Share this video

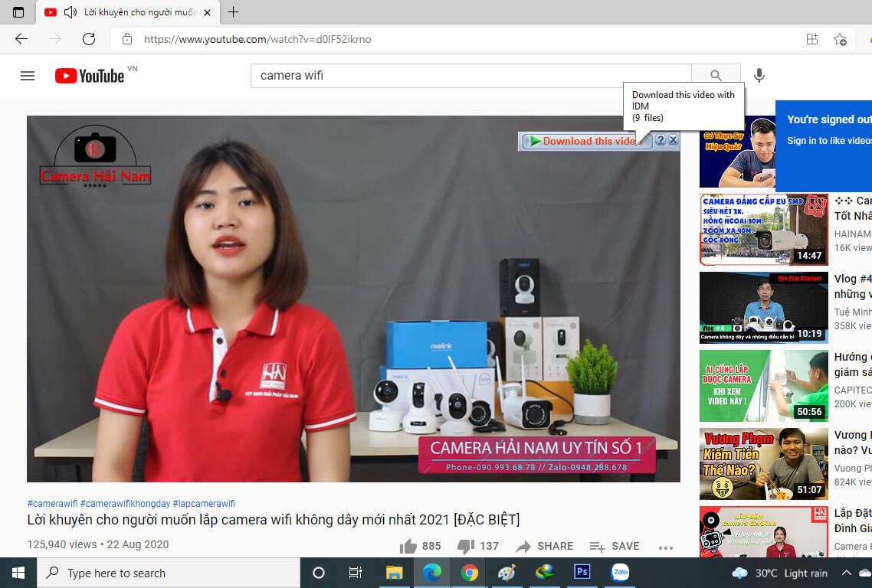point(545,547)
